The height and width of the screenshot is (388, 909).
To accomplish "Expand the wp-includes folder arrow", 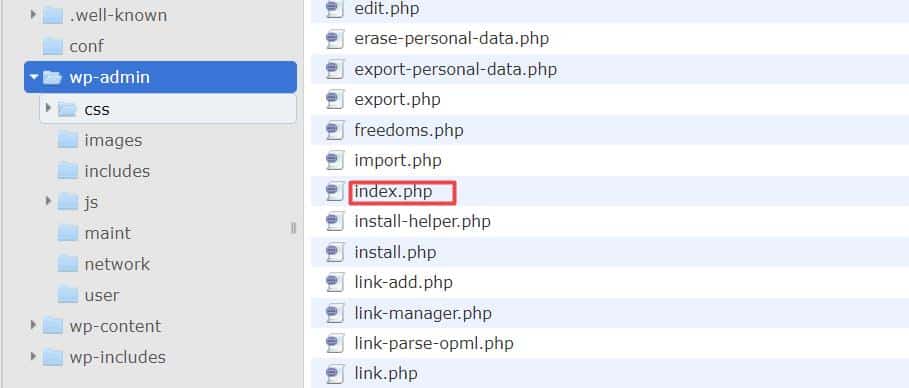I will pyautogui.click(x=34, y=356).
